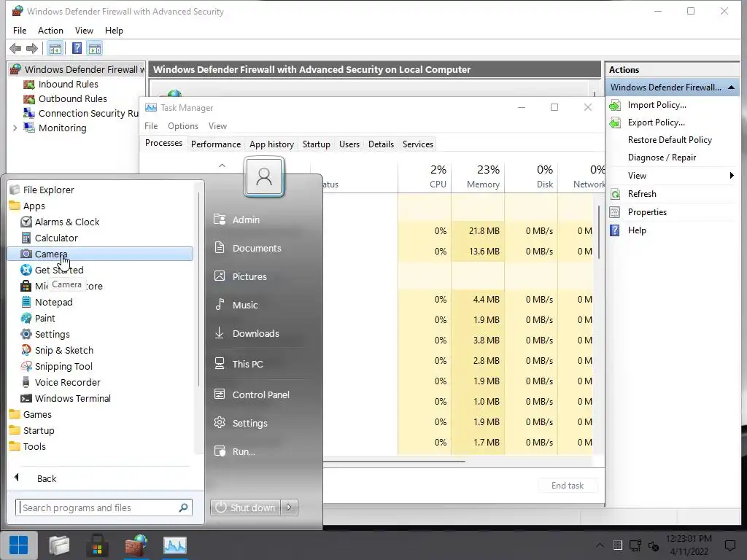Click the Shut down button
Image resolution: width=747 pixels, height=560 pixels.
pyautogui.click(x=246, y=507)
